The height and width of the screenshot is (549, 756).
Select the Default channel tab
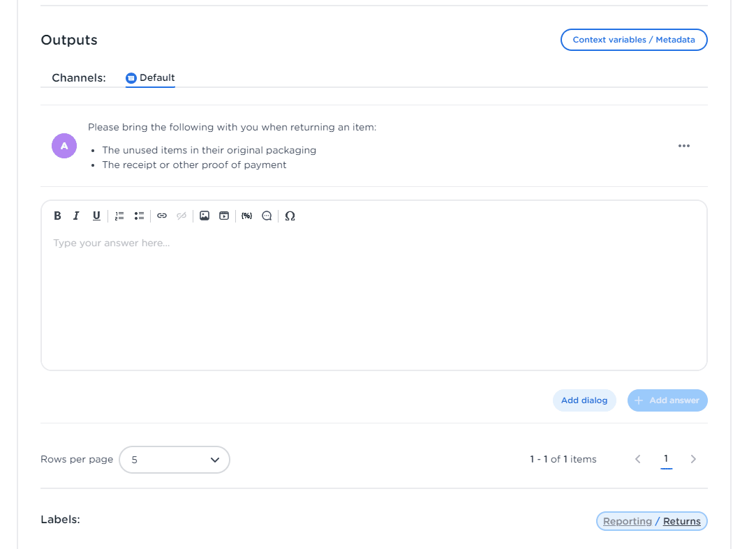click(x=150, y=78)
